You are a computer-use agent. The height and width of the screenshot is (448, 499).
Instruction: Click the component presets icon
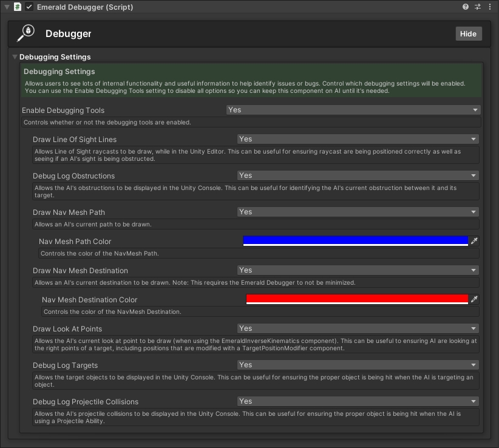[x=478, y=7]
